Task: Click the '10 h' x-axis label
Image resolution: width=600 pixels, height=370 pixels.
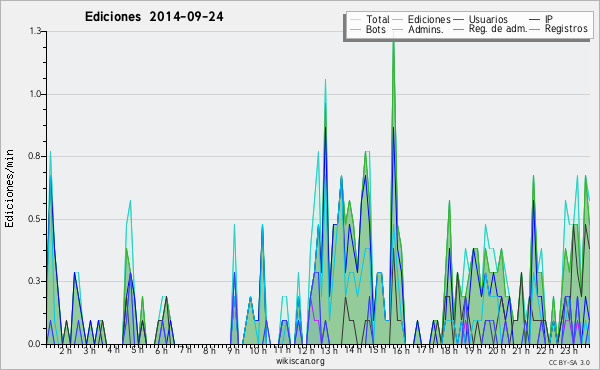Action: click(x=258, y=351)
